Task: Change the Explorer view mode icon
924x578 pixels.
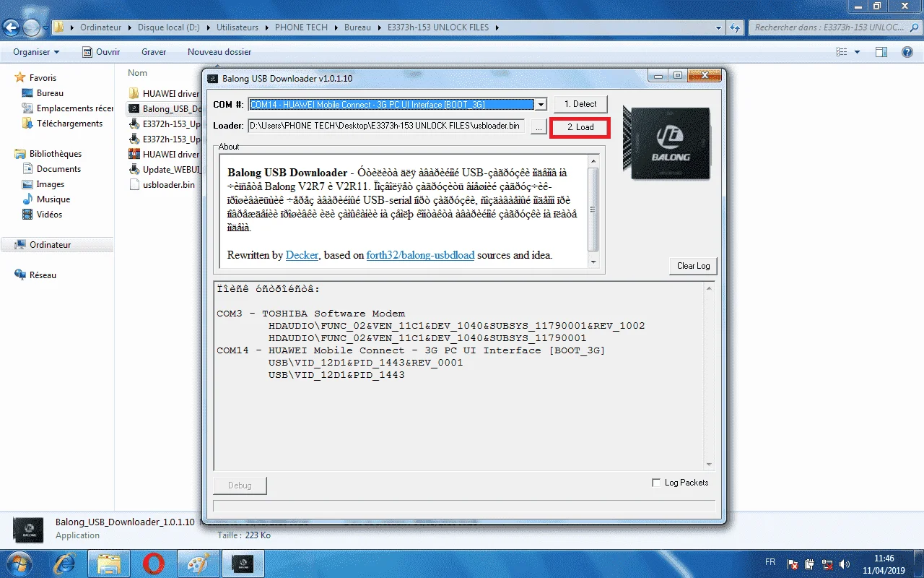Action: [x=841, y=52]
